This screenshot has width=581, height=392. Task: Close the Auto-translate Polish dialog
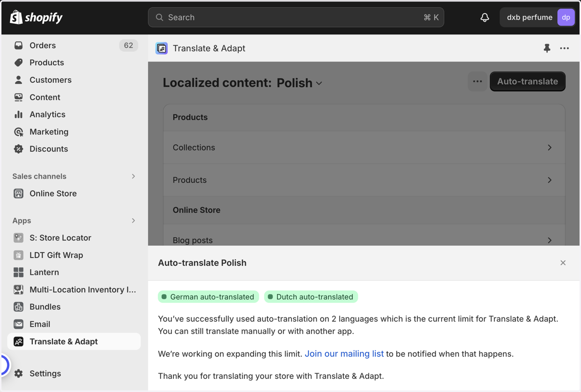pos(563,263)
